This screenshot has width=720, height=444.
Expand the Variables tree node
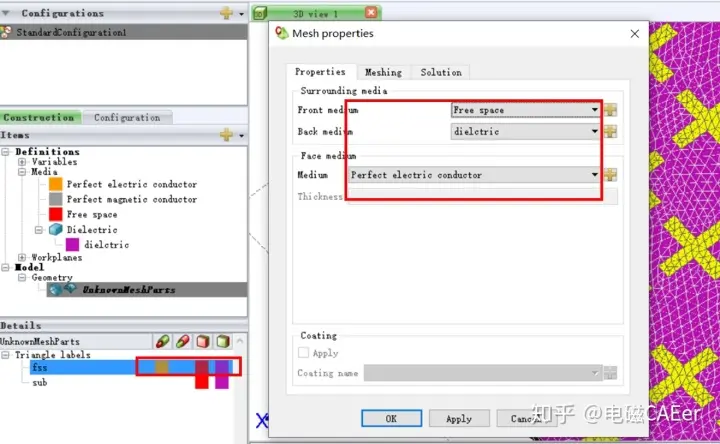[x=22, y=162]
